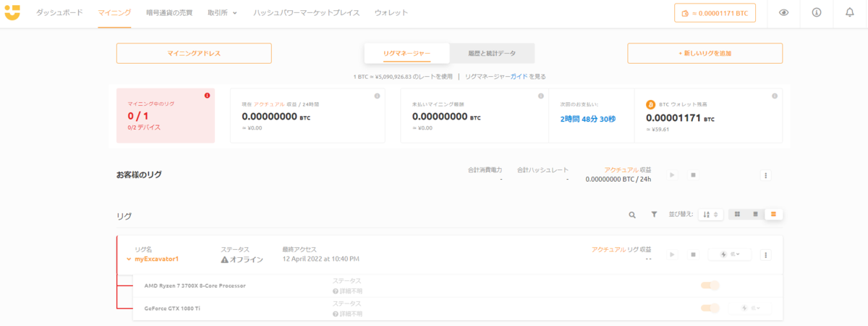Screen dimensions: 868x326
Task: Click the アクチュアル リグ 収益 label
Action: tap(621, 249)
